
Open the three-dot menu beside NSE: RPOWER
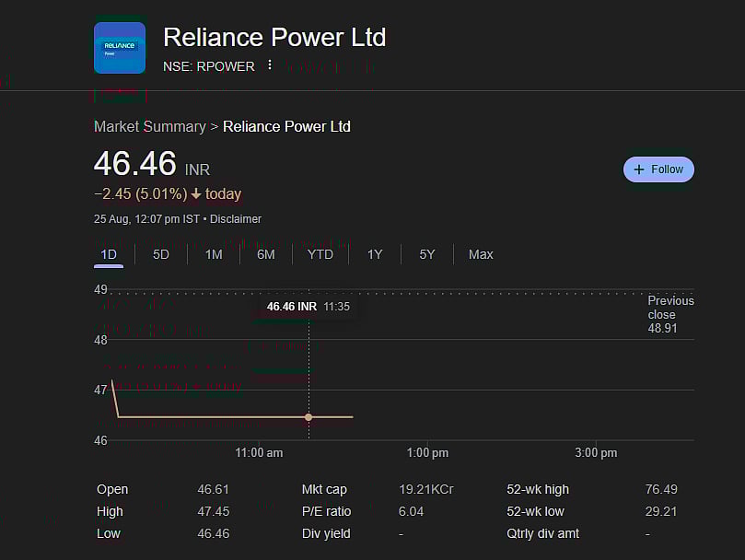(270, 65)
